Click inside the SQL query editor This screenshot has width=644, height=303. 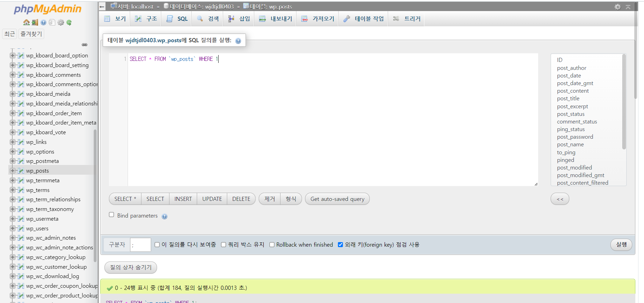tap(333, 120)
